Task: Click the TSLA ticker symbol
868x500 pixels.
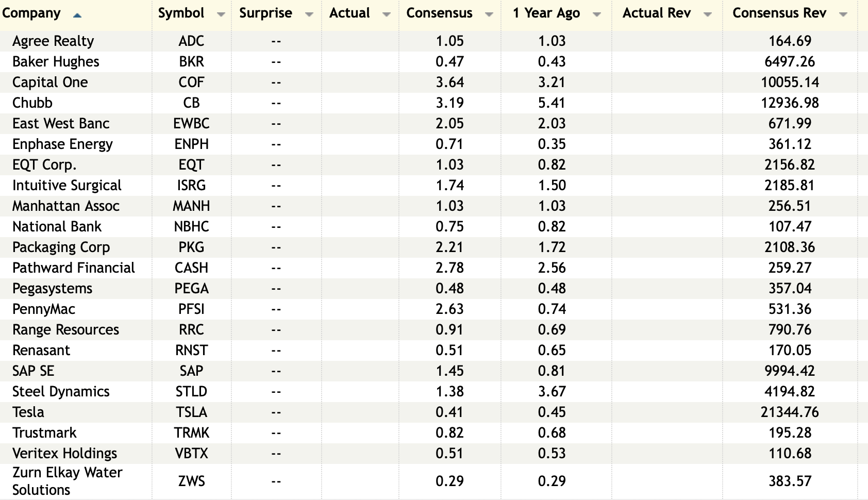Action: tap(191, 412)
